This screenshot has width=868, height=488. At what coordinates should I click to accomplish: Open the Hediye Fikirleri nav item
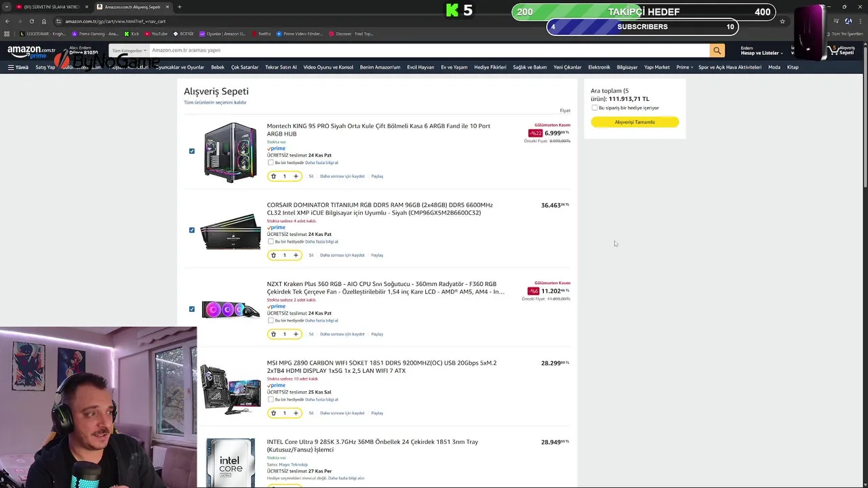click(490, 67)
